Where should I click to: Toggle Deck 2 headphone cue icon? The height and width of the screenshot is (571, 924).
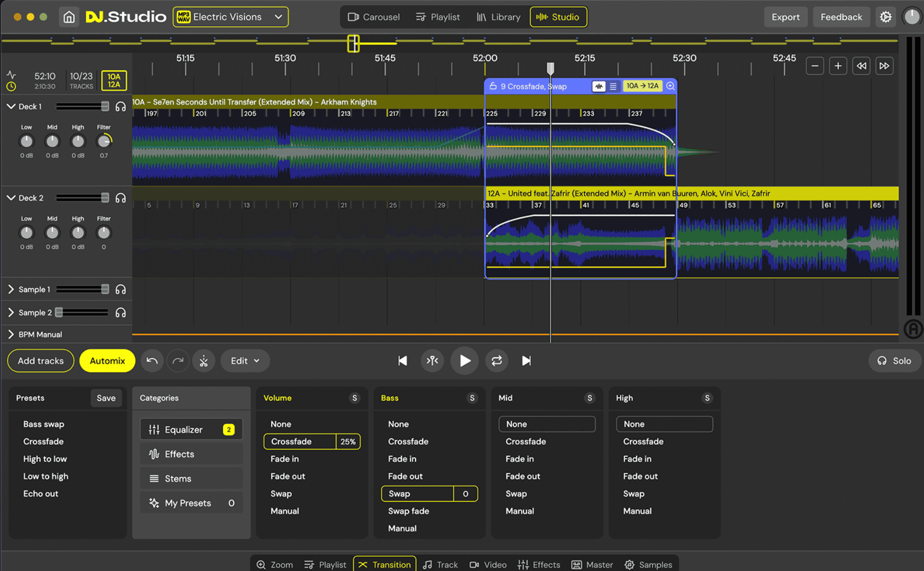[x=121, y=198]
